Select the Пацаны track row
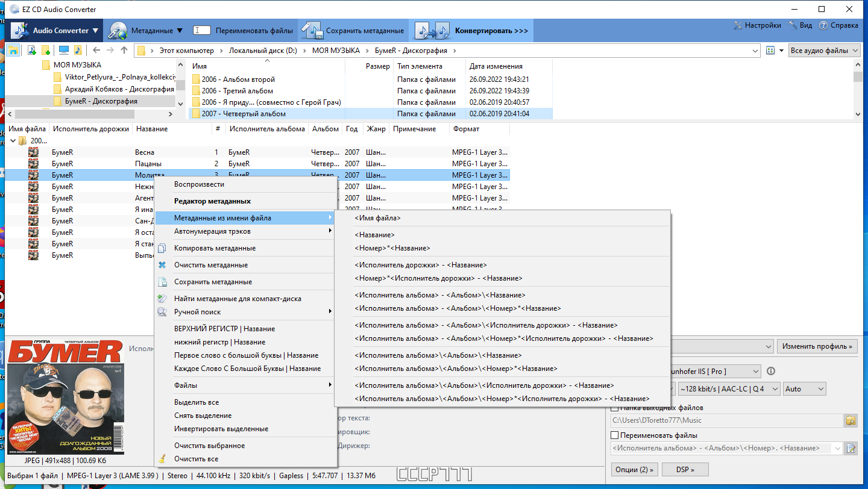 [258, 164]
